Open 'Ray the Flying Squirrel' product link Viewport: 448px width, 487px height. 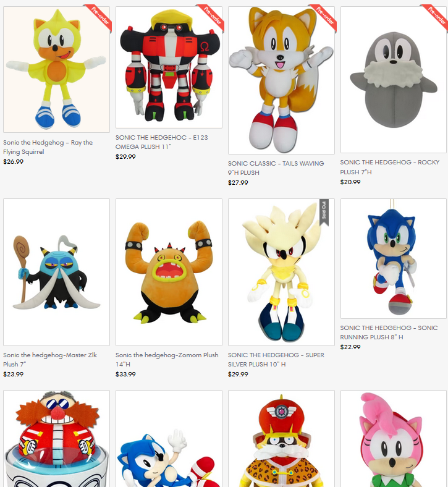(x=48, y=147)
